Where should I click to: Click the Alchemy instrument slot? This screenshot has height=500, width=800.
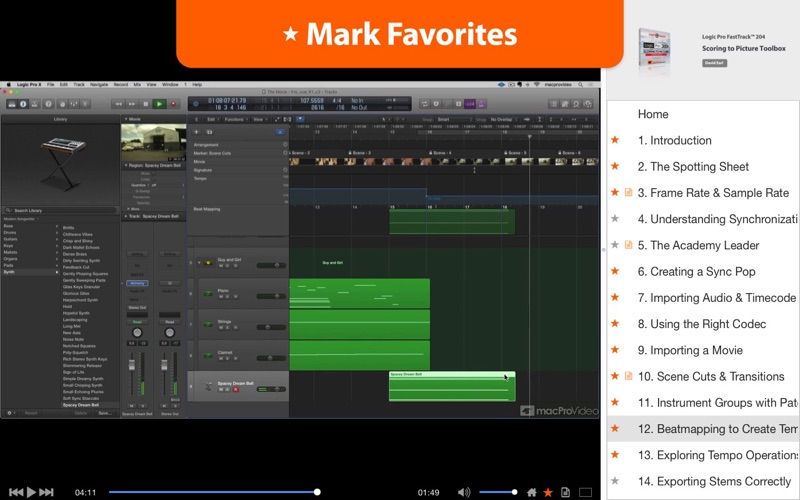point(137,283)
